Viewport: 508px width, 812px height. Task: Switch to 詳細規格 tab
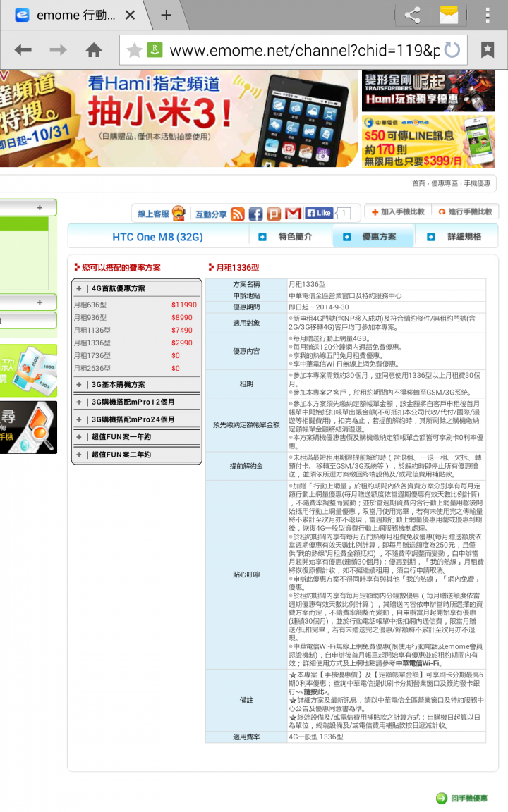tap(457, 237)
